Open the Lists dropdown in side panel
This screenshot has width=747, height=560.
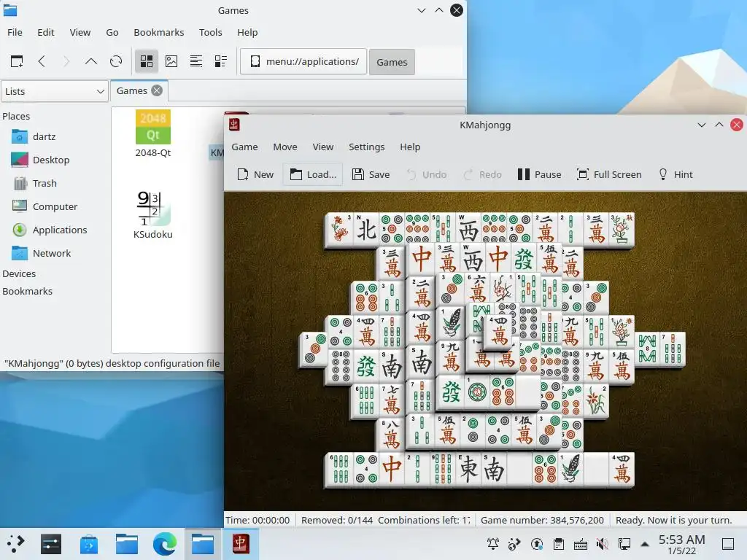click(54, 91)
